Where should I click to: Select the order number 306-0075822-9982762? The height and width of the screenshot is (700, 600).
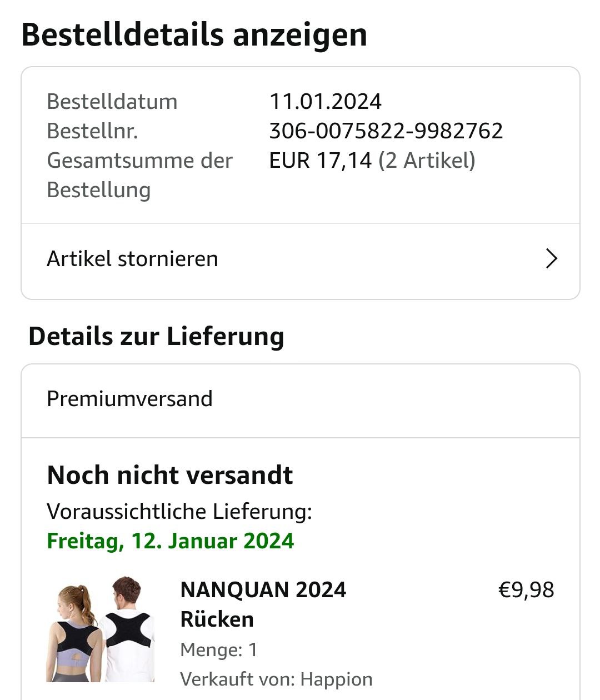[386, 131]
